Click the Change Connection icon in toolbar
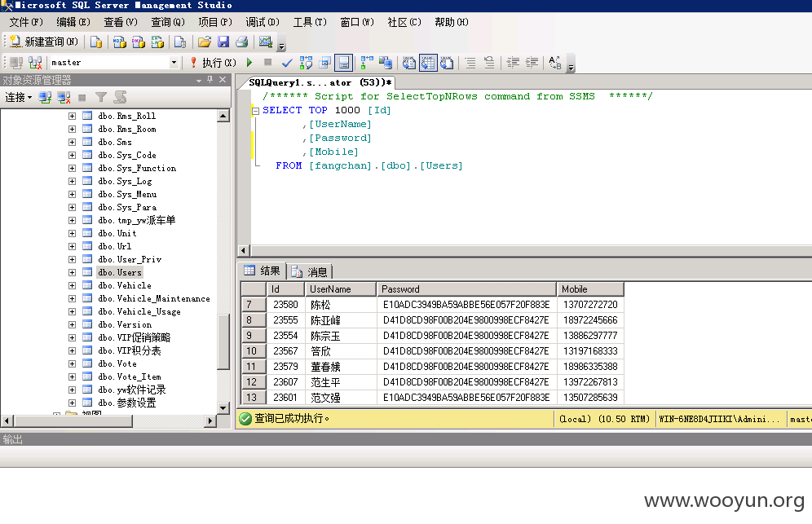 [x=35, y=63]
